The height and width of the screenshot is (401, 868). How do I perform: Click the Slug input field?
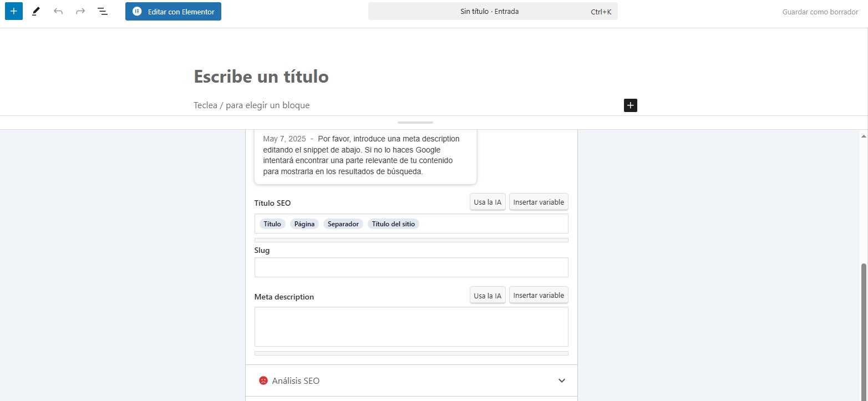coord(411,267)
